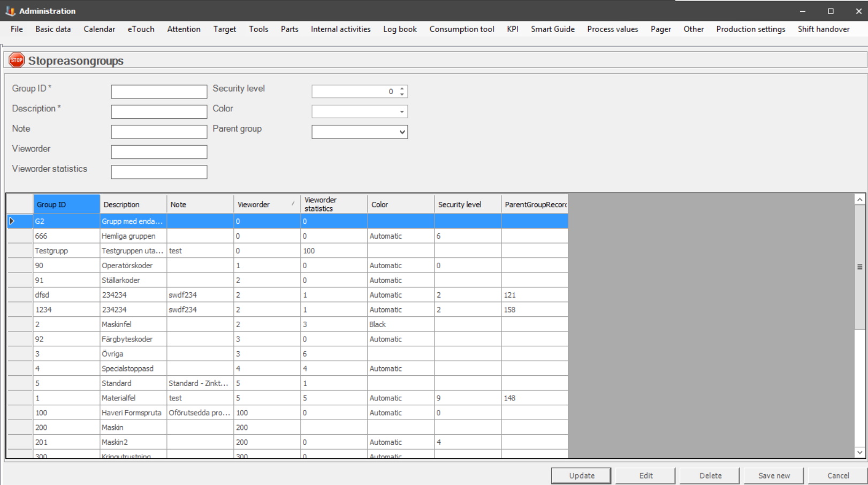
Task: Focus the Group ID input field
Action: pos(159,92)
